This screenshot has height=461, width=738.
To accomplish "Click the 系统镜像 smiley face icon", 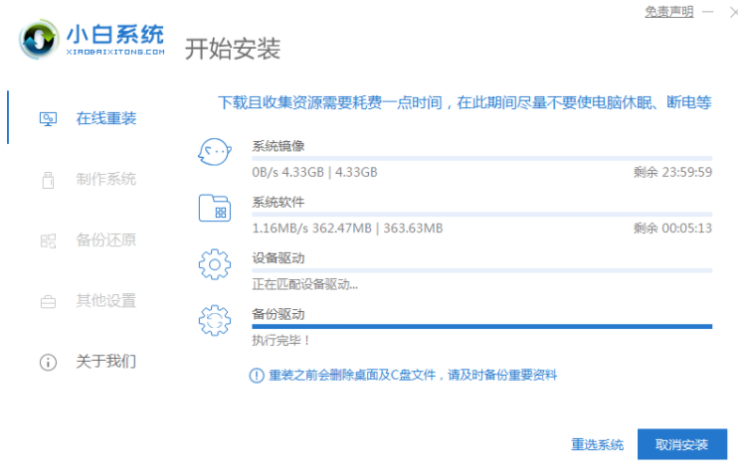I will click(x=215, y=154).
